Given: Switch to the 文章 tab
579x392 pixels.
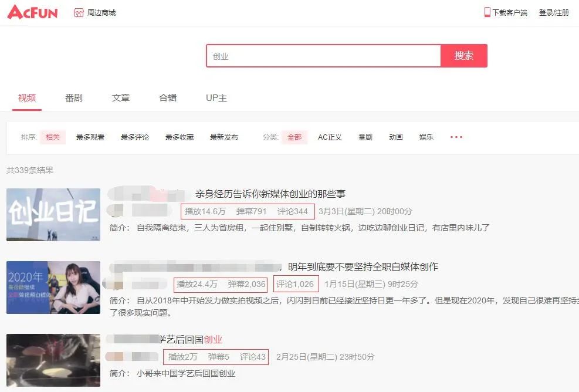Looking at the screenshot, I should click(121, 98).
